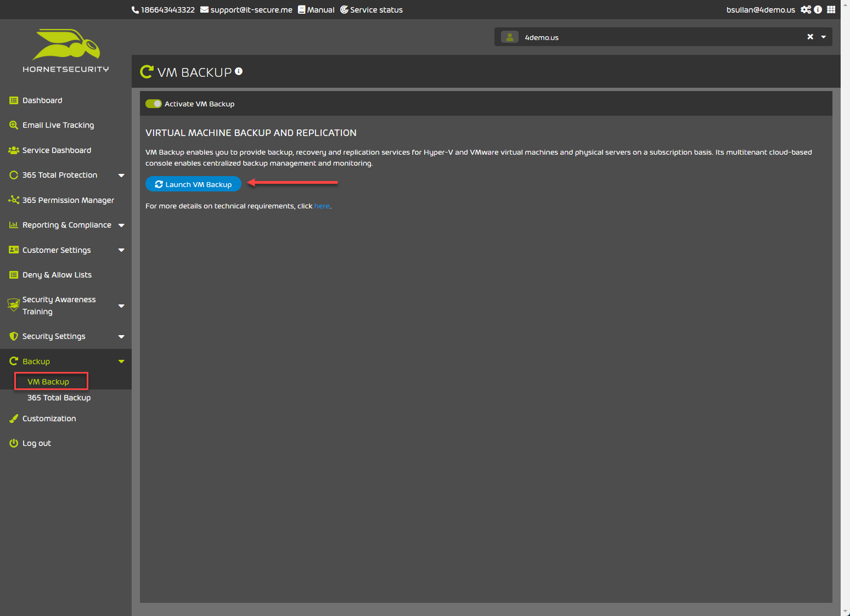Click the Customization paintbrush icon
850x616 pixels.
pyautogui.click(x=14, y=419)
